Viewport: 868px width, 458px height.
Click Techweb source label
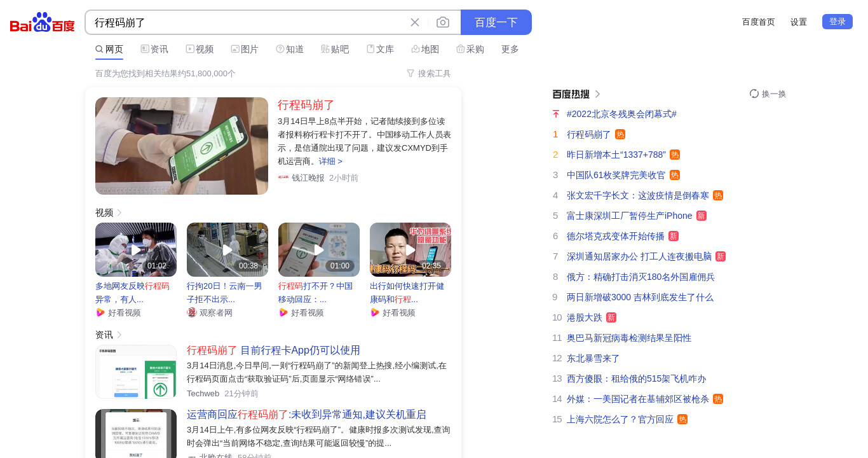(x=203, y=394)
